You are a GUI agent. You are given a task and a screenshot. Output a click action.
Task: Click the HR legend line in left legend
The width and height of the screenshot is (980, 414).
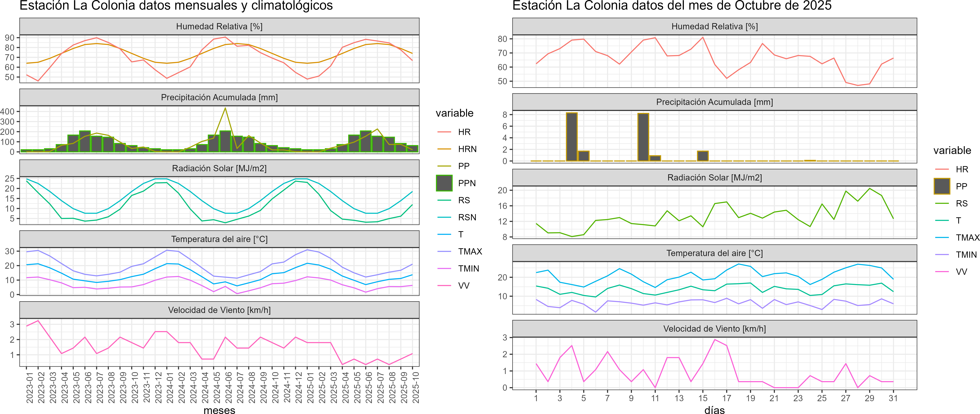(x=444, y=132)
